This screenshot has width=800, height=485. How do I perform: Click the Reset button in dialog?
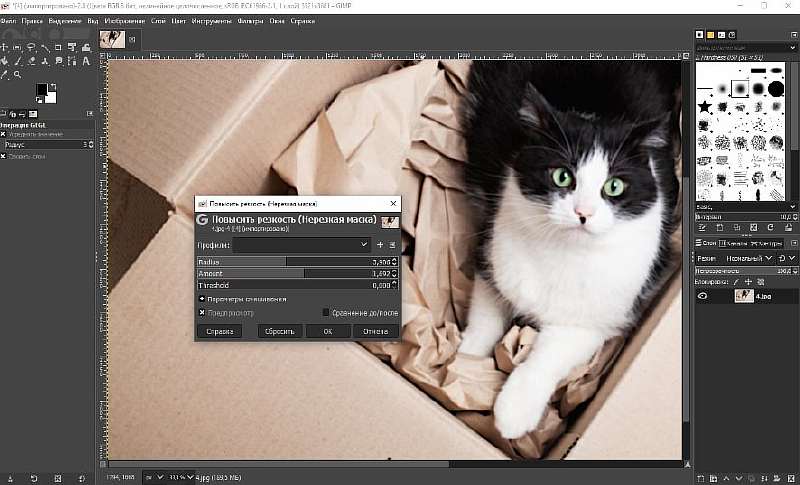click(280, 331)
